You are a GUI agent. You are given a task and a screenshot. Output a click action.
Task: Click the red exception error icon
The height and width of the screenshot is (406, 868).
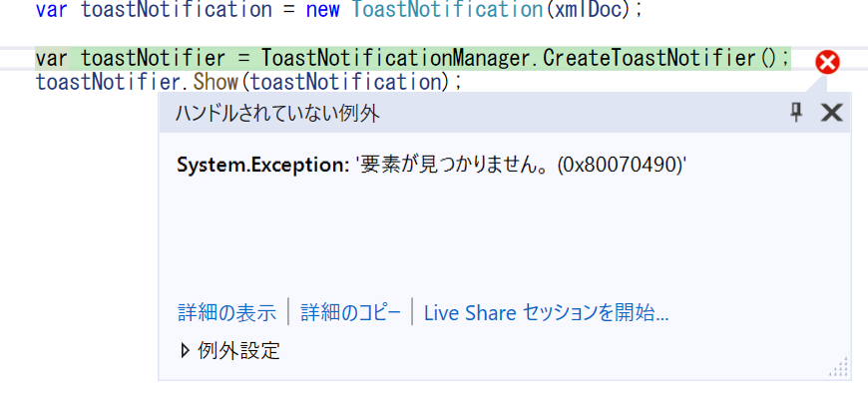coord(827,63)
